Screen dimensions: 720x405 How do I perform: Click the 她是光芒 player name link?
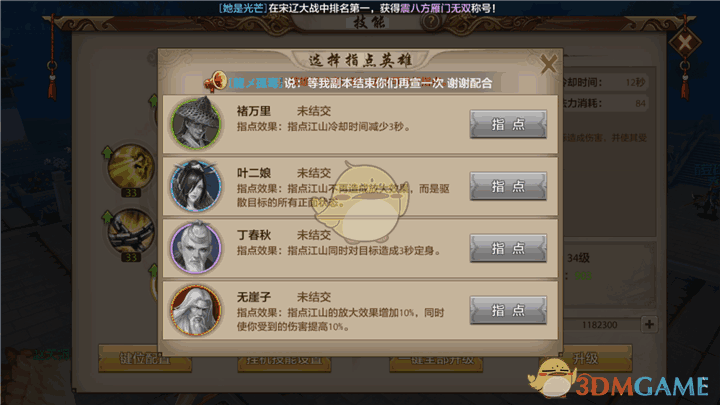point(242,8)
